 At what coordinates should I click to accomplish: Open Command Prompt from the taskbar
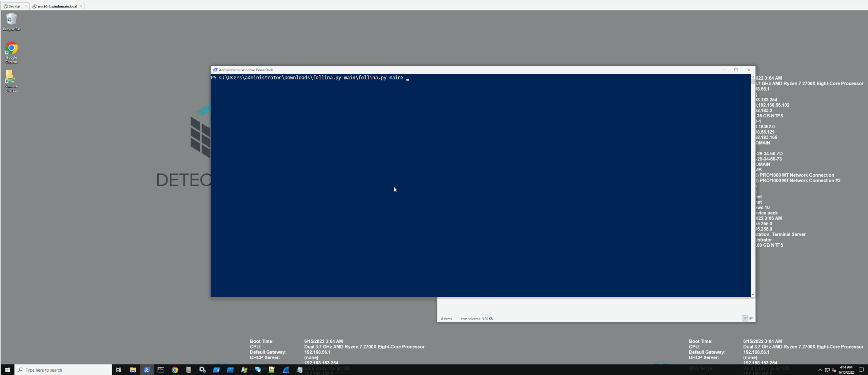(161, 370)
